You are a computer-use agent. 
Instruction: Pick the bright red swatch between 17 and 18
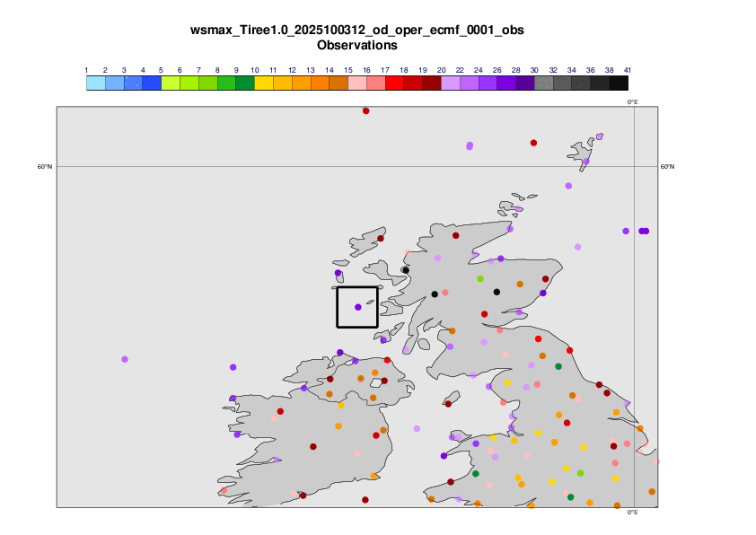pyautogui.click(x=394, y=83)
